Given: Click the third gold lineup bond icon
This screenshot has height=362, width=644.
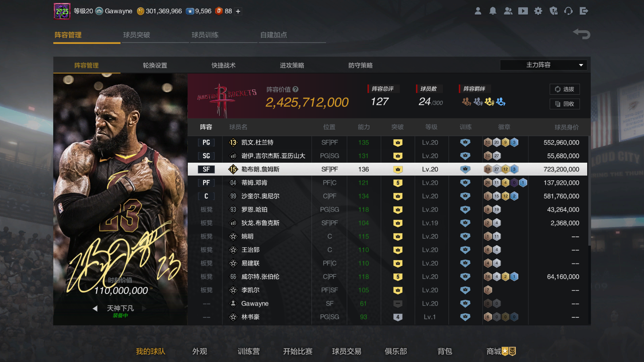Looking at the screenshot, I should 489,101.
